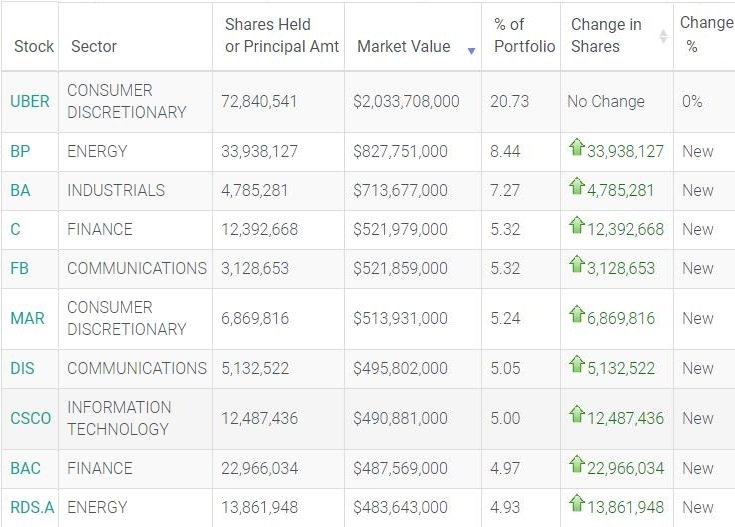Open the MAR ticker link

point(28,318)
